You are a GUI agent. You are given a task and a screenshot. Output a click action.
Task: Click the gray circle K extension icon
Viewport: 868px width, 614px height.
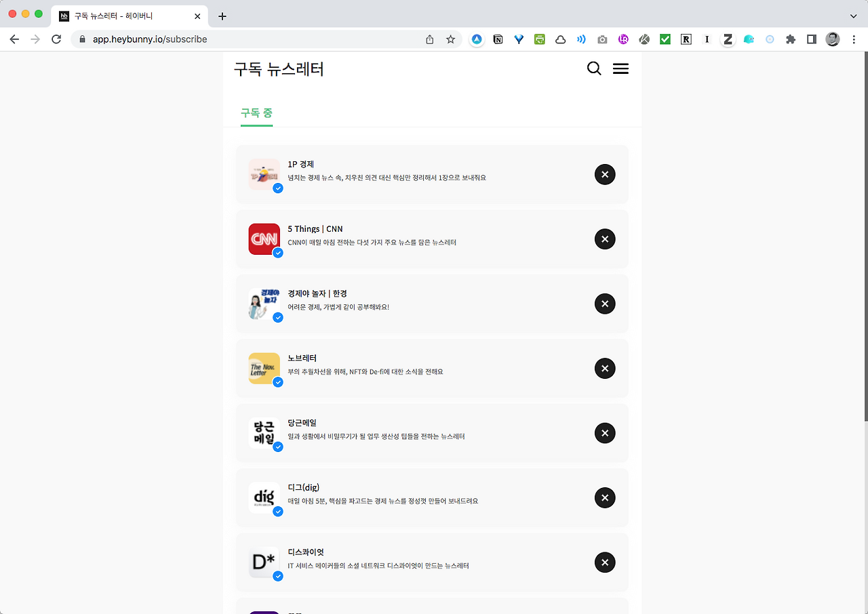(644, 39)
